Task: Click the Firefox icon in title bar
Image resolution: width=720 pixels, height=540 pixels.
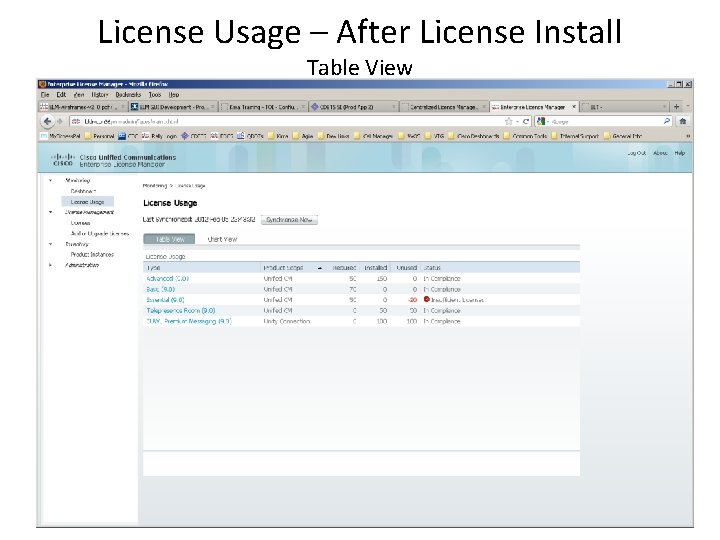Action: pos(43,84)
